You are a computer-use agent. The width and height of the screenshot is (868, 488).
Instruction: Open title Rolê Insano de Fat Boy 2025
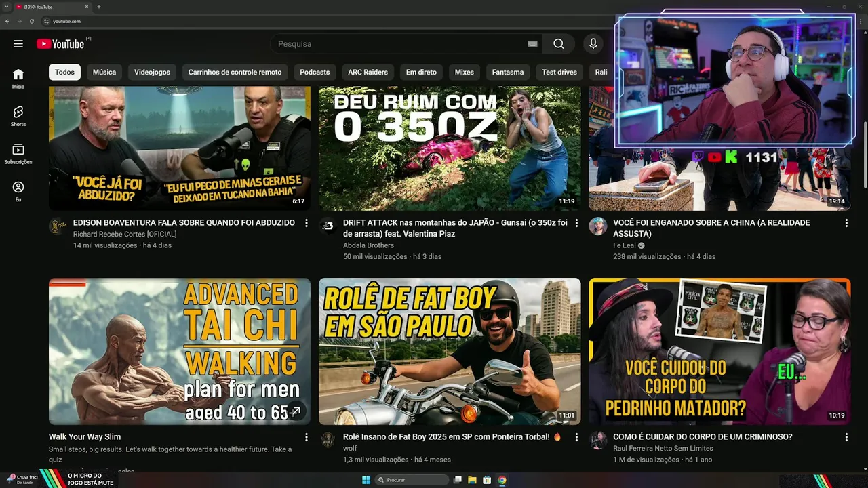[452, 437]
